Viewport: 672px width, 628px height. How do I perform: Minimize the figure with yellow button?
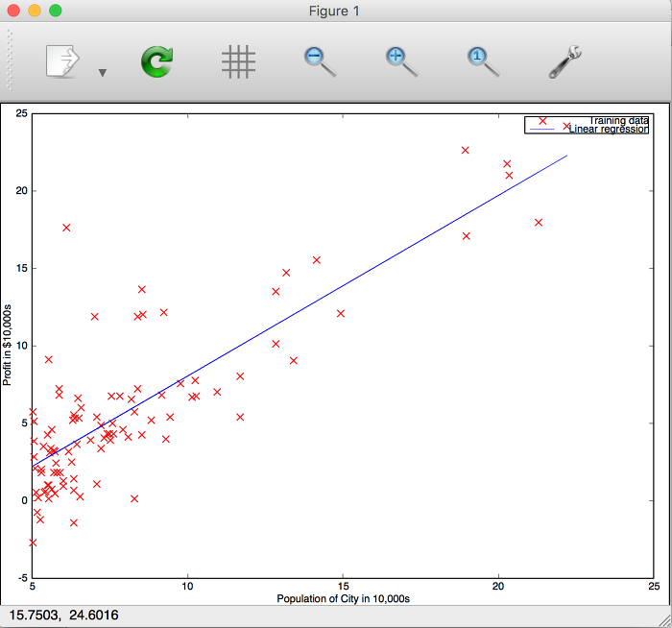click(35, 11)
